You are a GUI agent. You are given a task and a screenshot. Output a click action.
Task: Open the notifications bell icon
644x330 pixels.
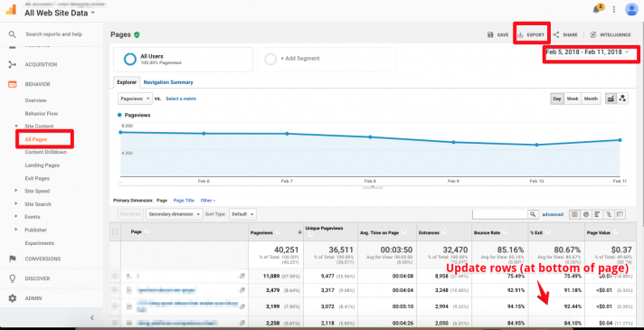coord(596,9)
